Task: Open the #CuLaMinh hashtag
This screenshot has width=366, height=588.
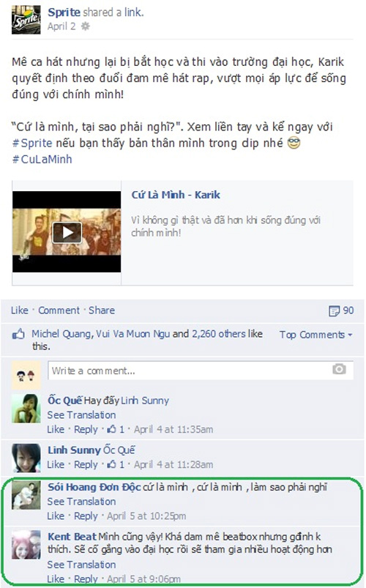Action: tap(42, 160)
